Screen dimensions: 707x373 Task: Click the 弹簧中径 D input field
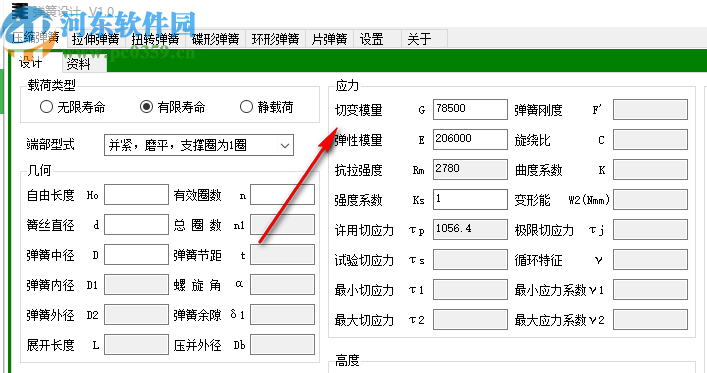tap(137, 255)
